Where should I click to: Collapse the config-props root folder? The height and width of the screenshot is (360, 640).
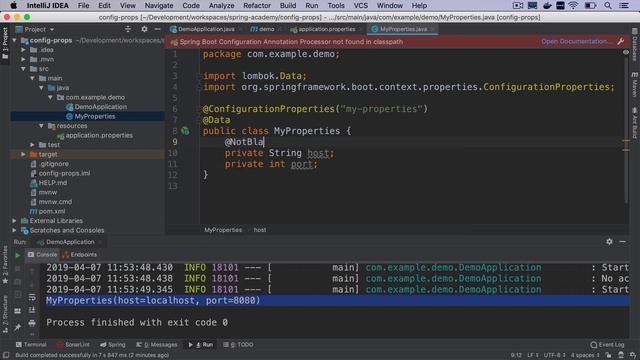15,40
